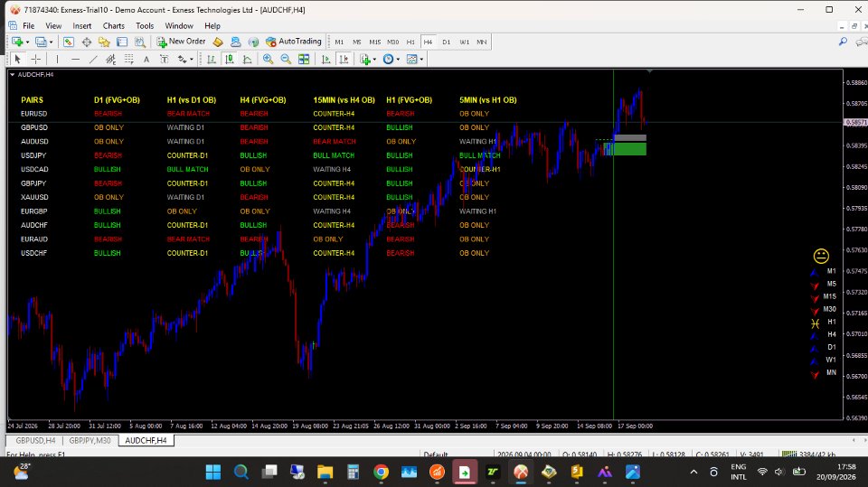
Task: Open the Navigator folder-star icon
Action: 104,42
